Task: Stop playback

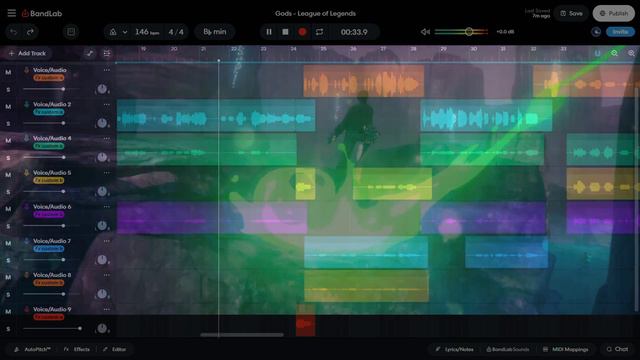Action: [x=285, y=32]
